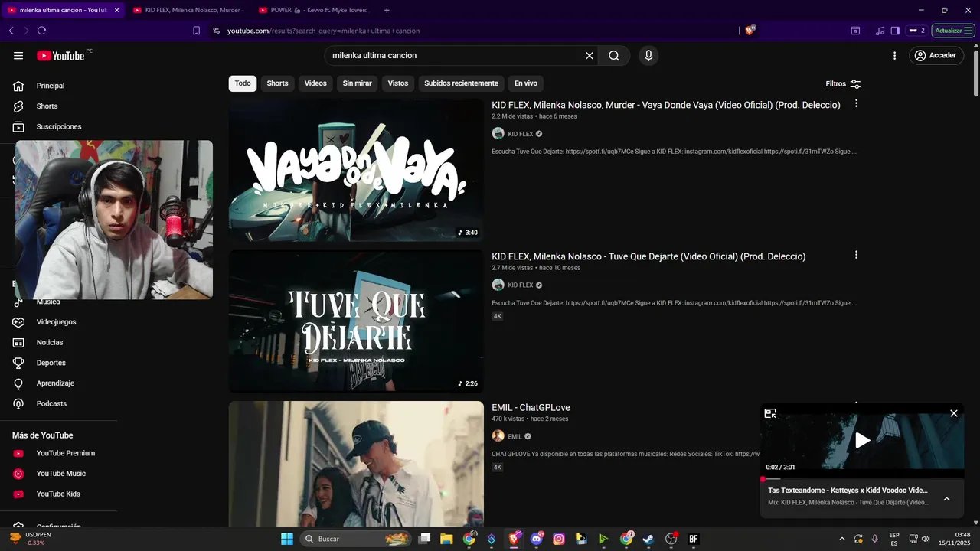
Task: Open the Actualizar browser menu
Action: [953, 31]
